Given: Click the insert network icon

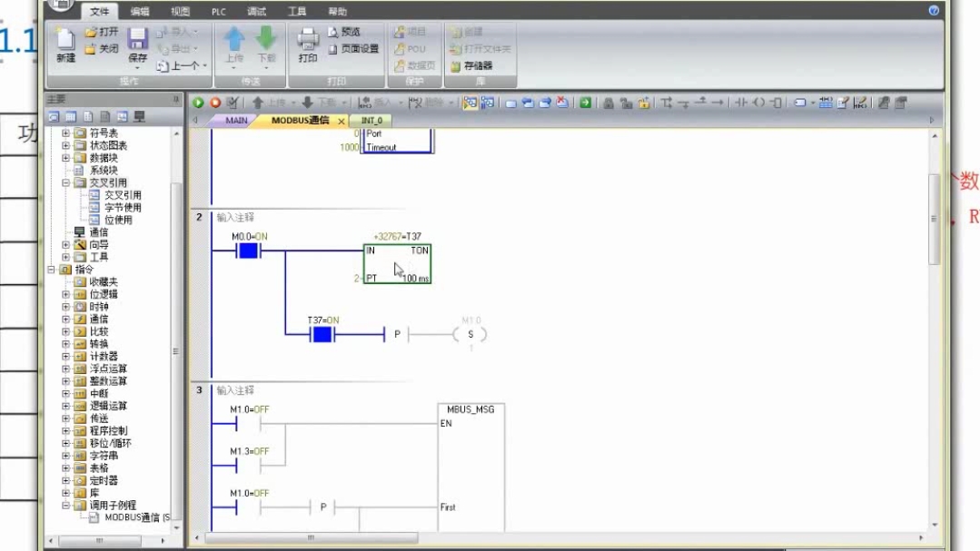Looking at the screenshot, I should click(x=364, y=103).
